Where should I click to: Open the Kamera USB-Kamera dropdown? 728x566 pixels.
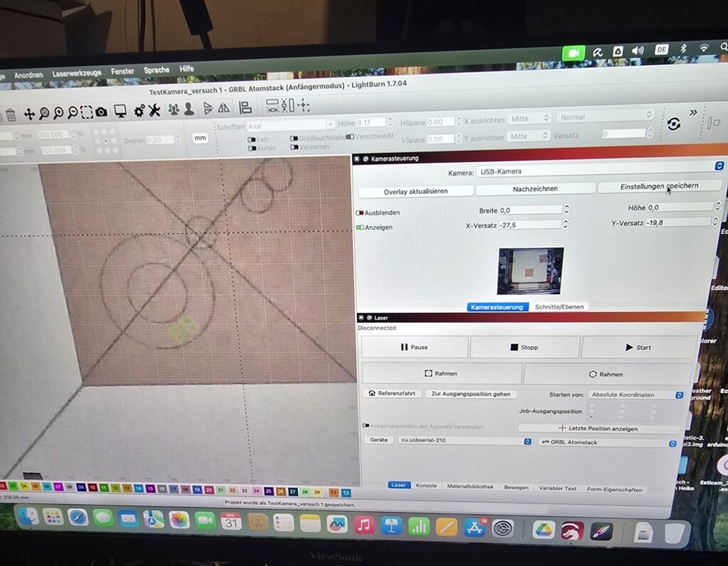click(599, 170)
